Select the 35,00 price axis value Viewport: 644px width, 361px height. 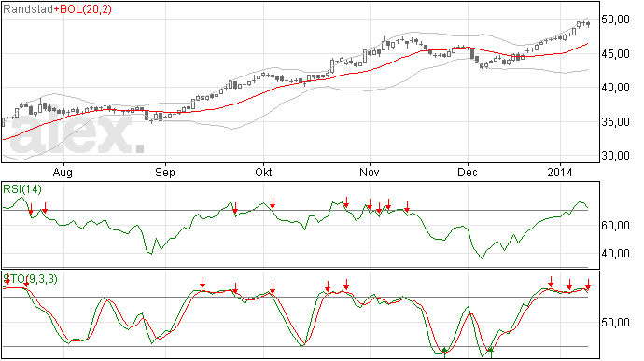coord(615,122)
